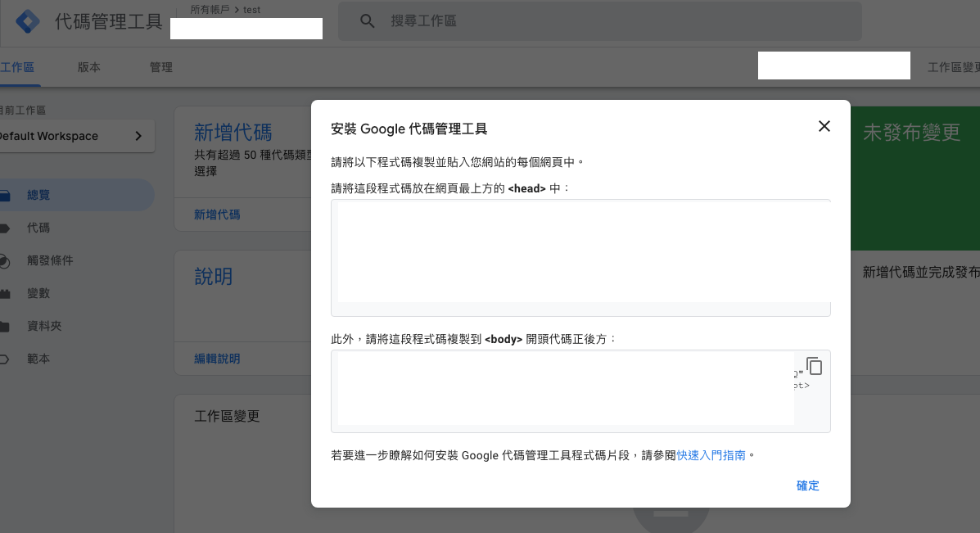
Task: Click the 工作區變更 section heading below
Action: pos(227,416)
